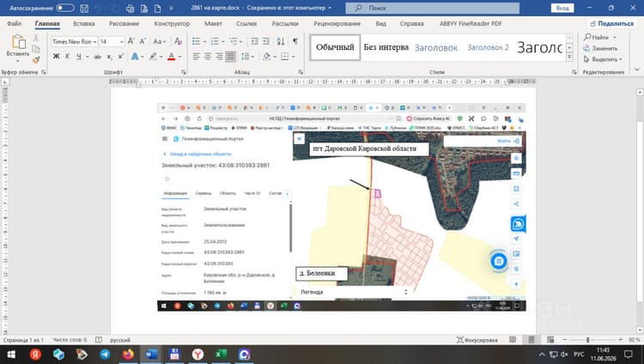The image size is (644, 364).
Task: Switch to Focus mode (Фокусировка)
Action: [x=477, y=340]
